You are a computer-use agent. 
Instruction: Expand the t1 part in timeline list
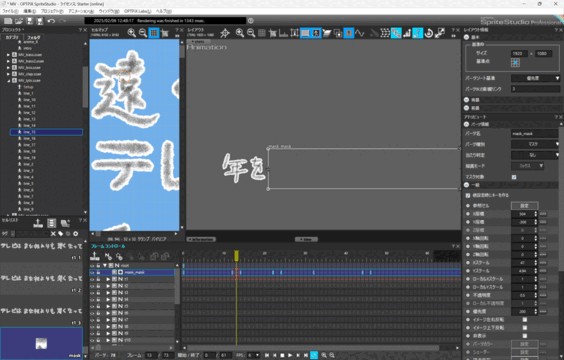(108, 279)
